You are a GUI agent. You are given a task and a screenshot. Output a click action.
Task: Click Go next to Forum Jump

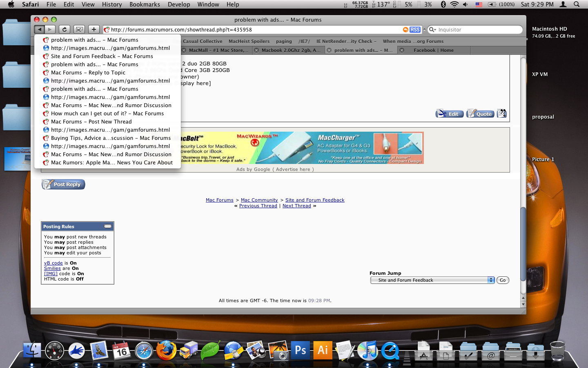tap(503, 280)
